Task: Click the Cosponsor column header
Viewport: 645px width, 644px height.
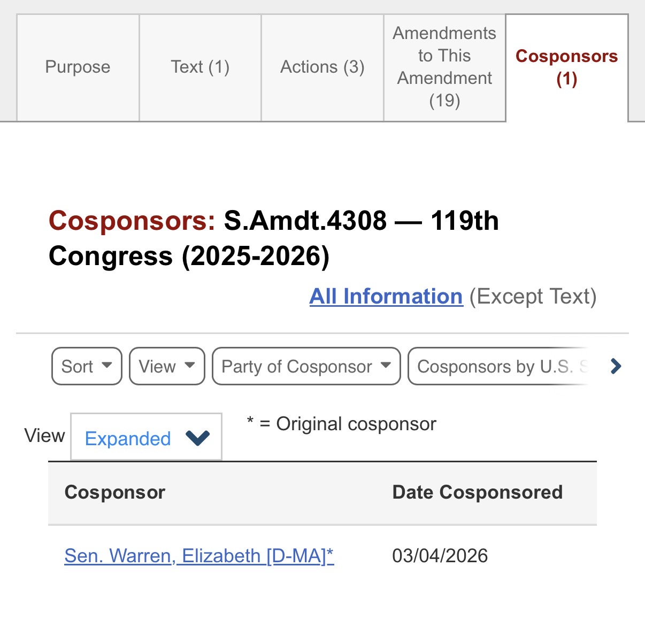Action: tap(115, 493)
